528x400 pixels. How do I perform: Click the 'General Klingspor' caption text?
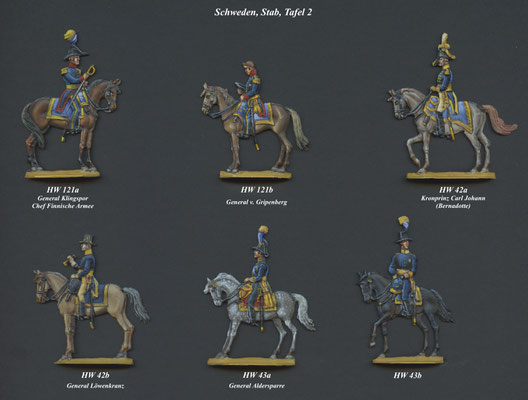[63, 198]
